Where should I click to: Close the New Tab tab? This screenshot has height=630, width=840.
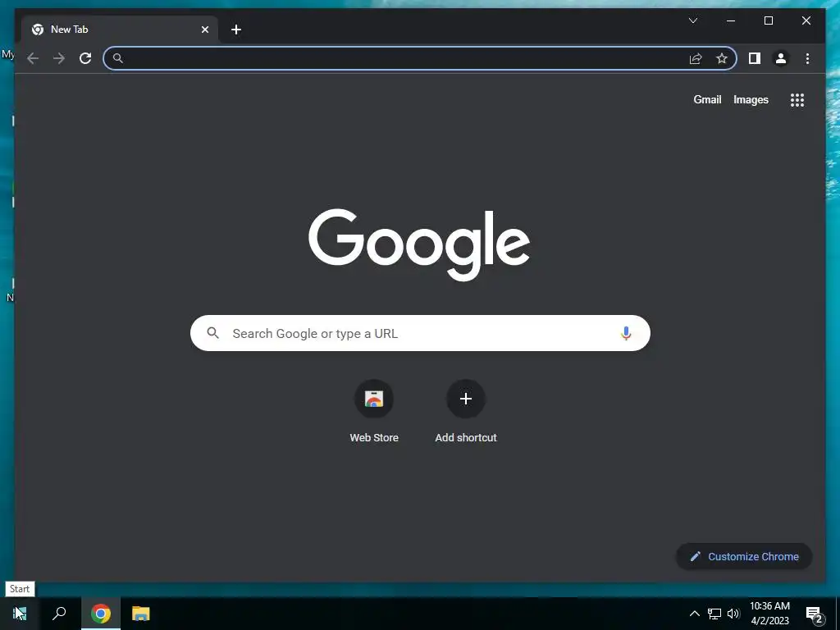click(x=204, y=30)
